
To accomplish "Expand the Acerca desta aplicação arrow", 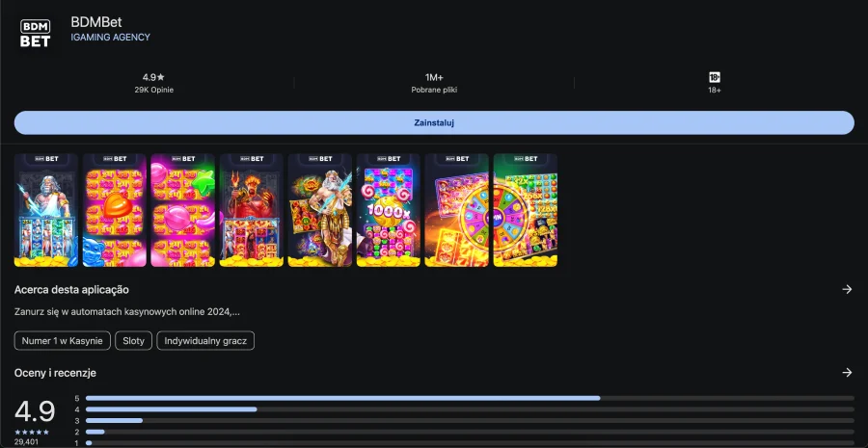I will (847, 289).
